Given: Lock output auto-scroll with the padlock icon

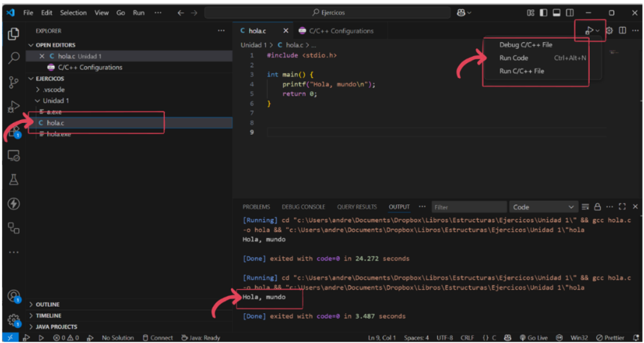Looking at the screenshot, I should tap(598, 207).
